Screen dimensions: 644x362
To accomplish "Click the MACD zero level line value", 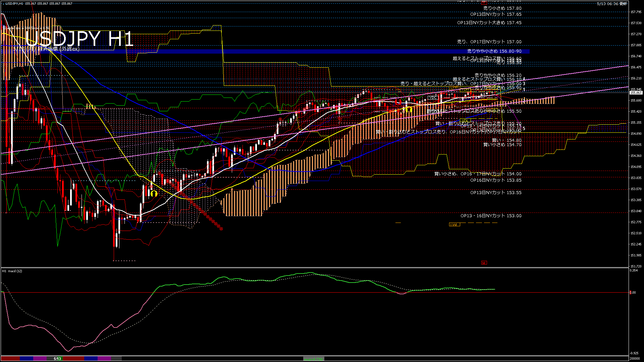I will pyautogui.click(x=633, y=293).
